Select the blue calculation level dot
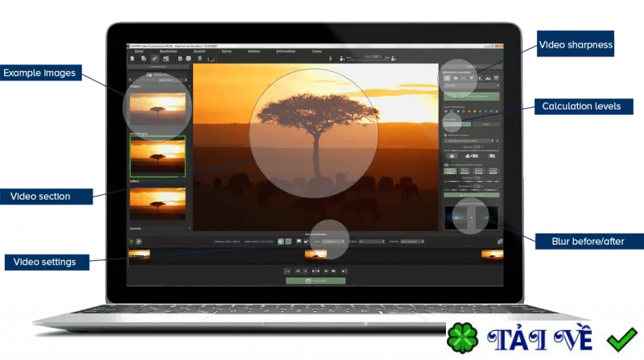The image size is (644, 360). 486,111
